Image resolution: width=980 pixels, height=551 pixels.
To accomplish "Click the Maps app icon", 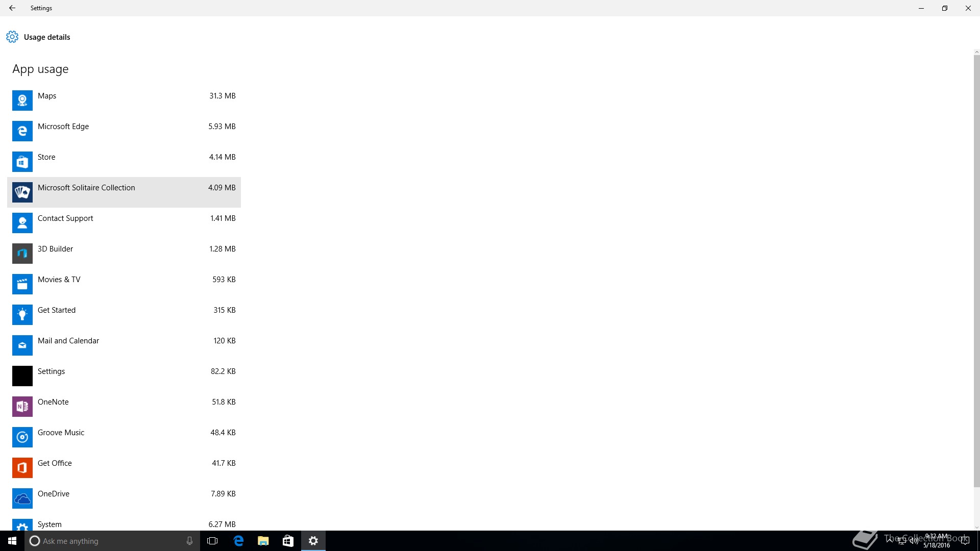I will (22, 101).
